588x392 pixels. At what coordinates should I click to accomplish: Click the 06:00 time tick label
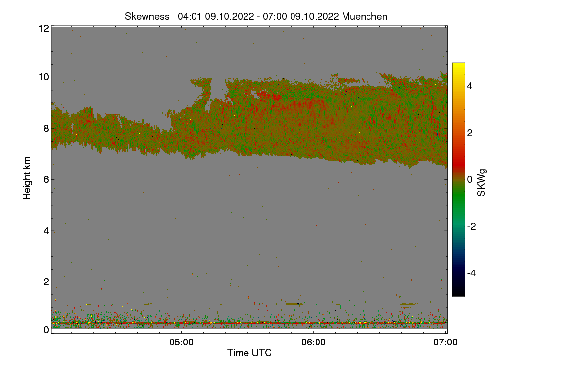[x=314, y=343]
